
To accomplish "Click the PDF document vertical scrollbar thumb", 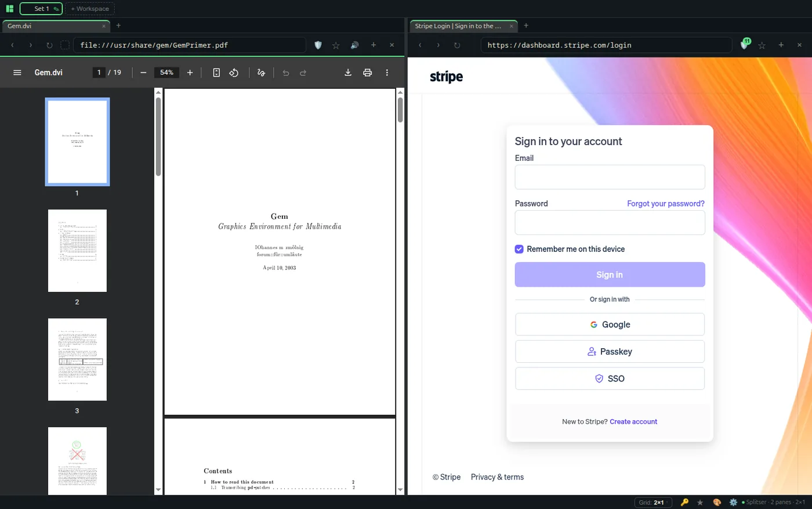I will [x=400, y=110].
